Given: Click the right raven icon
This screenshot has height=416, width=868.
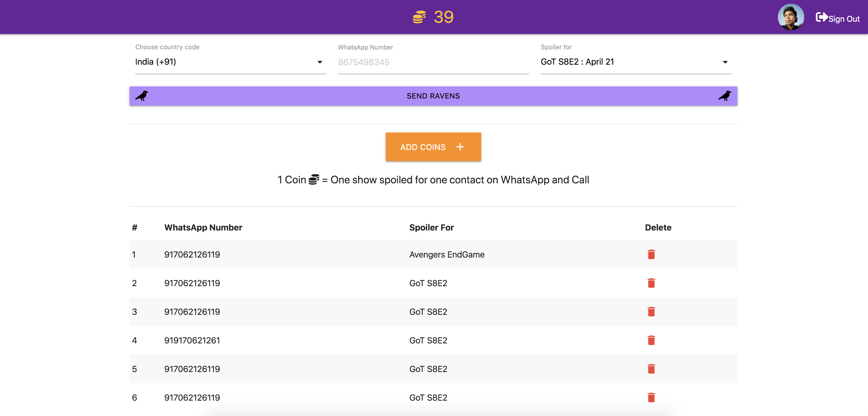Looking at the screenshot, I should click(724, 96).
